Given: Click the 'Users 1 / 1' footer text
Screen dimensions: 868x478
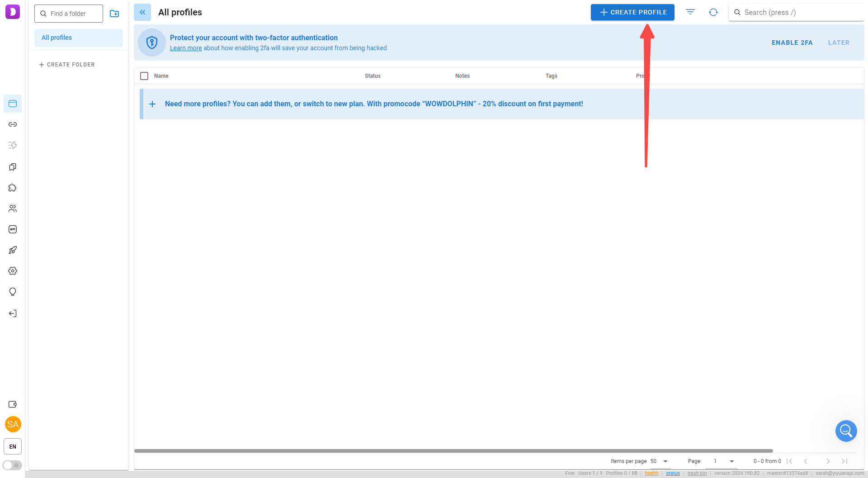Looking at the screenshot, I should coord(590,473).
